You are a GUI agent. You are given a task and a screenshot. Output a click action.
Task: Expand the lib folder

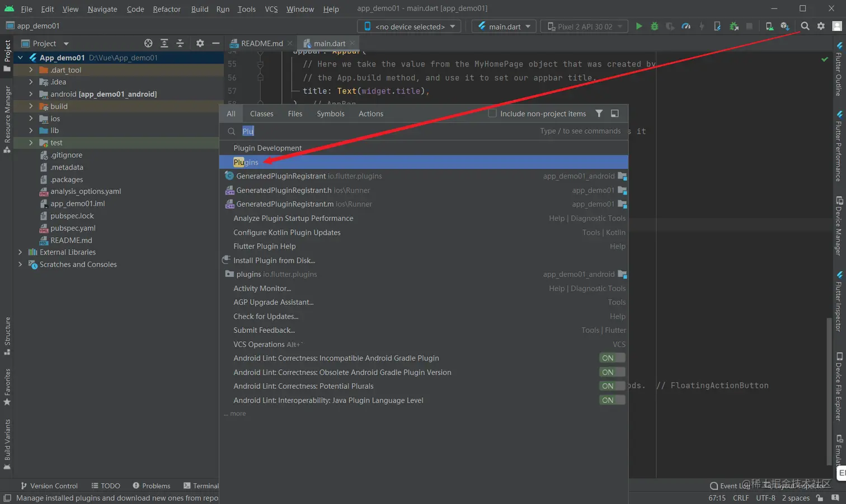pyautogui.click(x=31, y=130)
